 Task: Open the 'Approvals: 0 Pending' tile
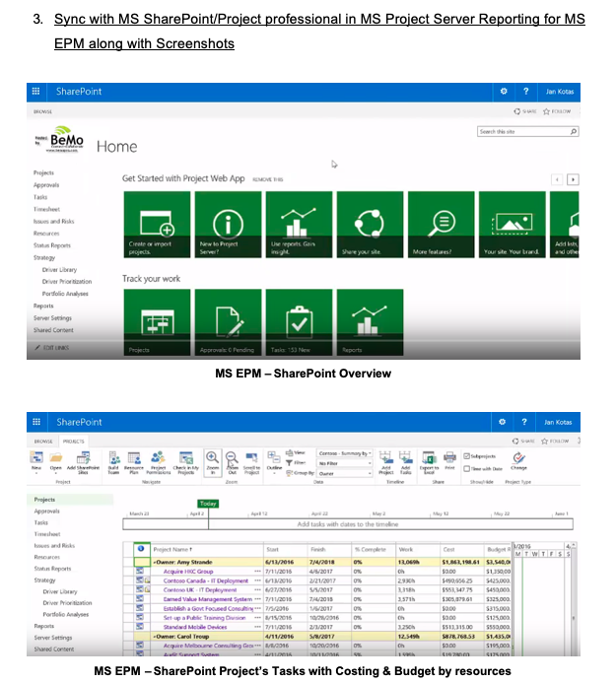click(x=229, y=322)
